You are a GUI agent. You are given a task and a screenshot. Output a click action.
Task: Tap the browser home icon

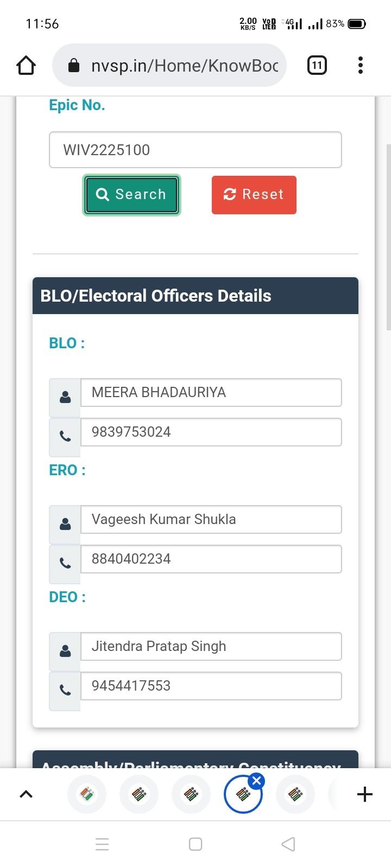pyautogui.click(x=26, y=66)
